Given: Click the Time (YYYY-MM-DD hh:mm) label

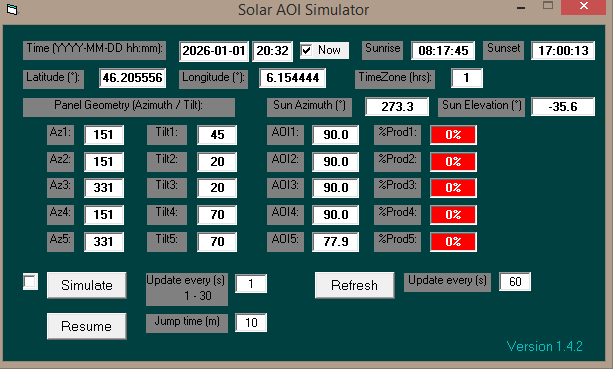Looking at the screenshot, I should pos(94,50).
